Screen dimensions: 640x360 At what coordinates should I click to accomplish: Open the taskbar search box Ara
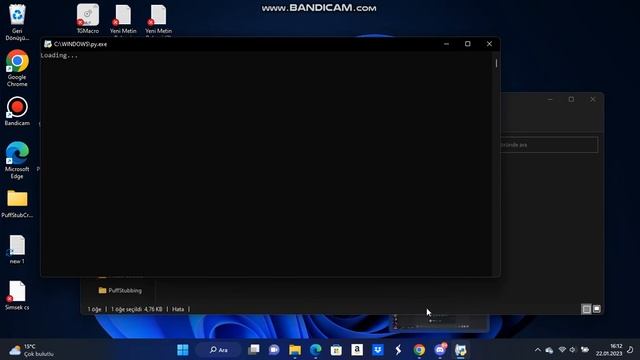218,350
